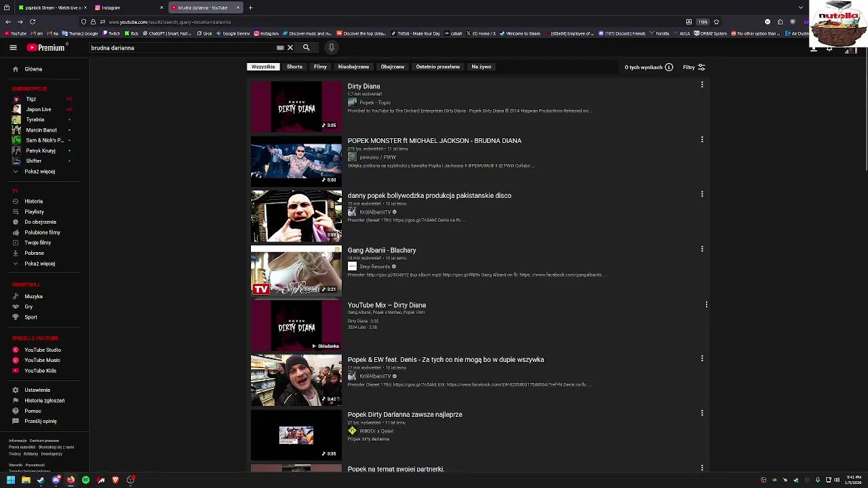This screenshot has width=868, height=488.
Task: Select the Obejrzane filter chip
Action: (x=393, y=67)
